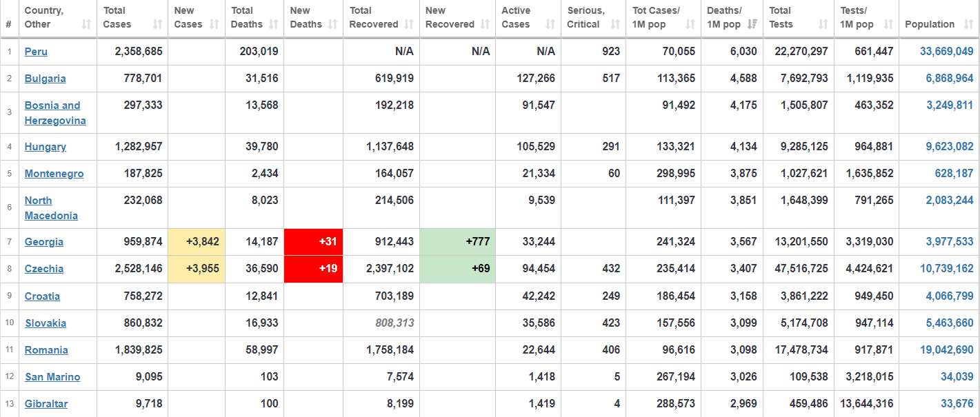Open the Bosnia and Herzegovina link

pos(52,105)
